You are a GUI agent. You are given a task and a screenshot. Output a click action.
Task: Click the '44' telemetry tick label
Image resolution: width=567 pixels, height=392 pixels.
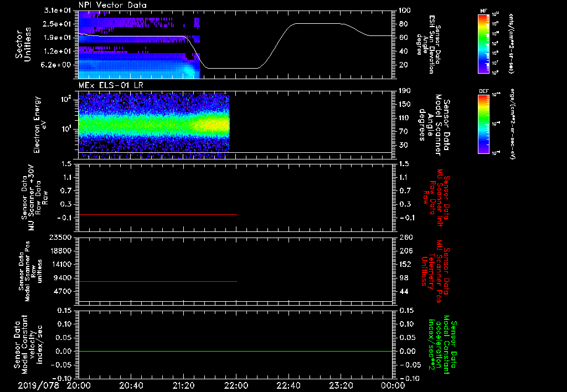click(404, 291)
